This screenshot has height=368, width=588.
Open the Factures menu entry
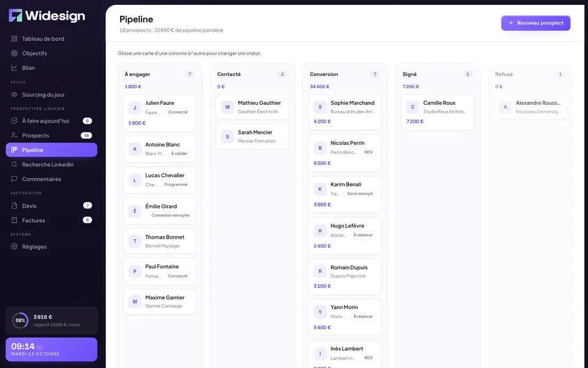click(x=51, y=220)
